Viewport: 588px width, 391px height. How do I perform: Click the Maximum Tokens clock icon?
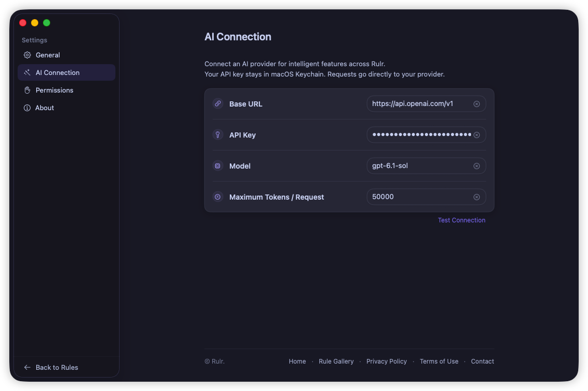pyautogui.click(x=218, y=197)
